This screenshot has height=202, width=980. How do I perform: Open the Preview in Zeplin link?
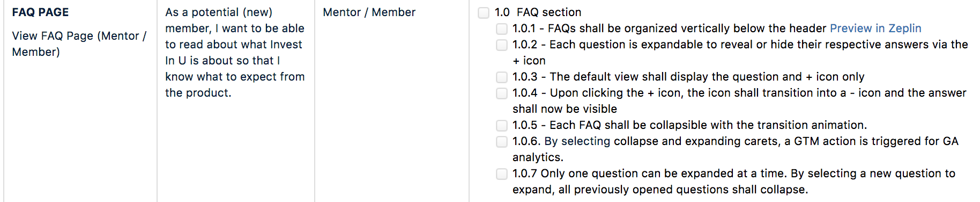click(875, 28)
